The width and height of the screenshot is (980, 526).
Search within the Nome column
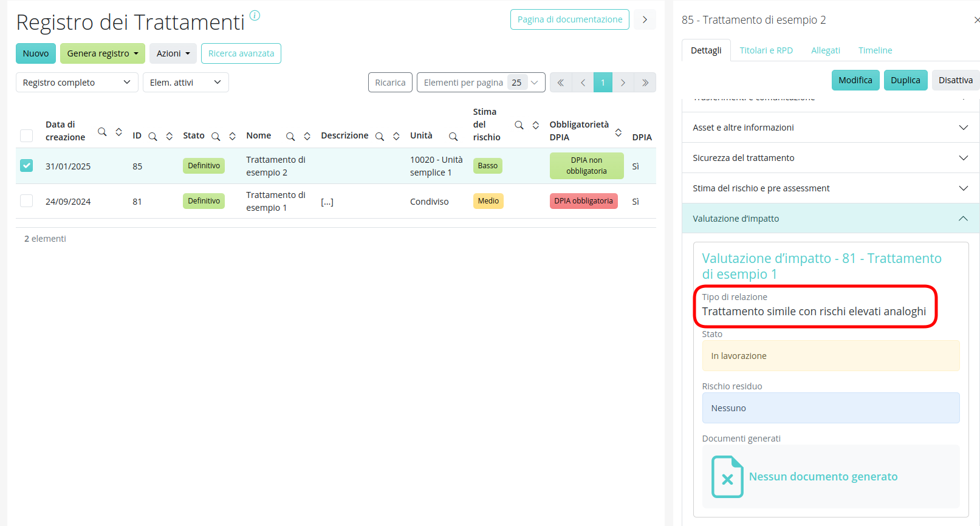[x=290, y=136]
